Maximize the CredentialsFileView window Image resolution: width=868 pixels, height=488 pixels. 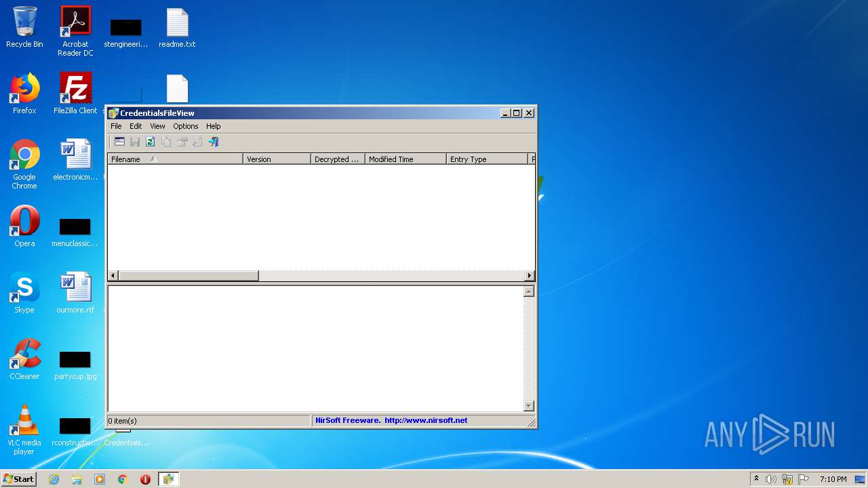[517, 113]
